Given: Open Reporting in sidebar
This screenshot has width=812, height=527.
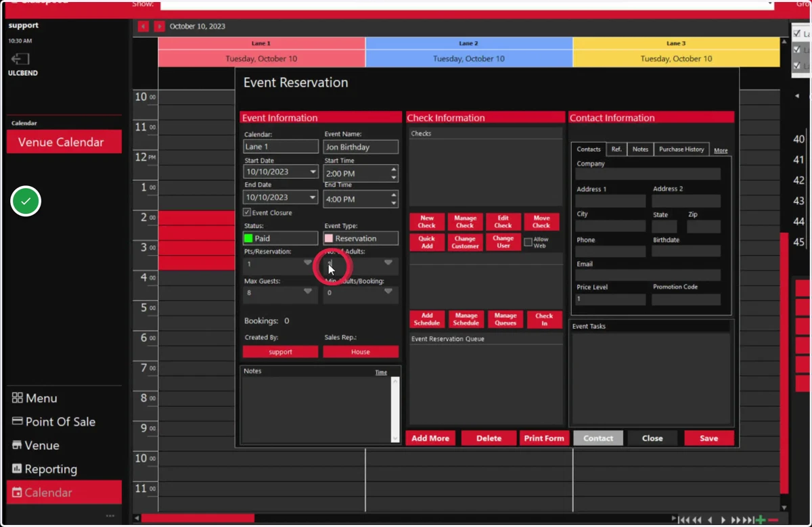Looking at the screenshot, I should (x=44, y=469).
